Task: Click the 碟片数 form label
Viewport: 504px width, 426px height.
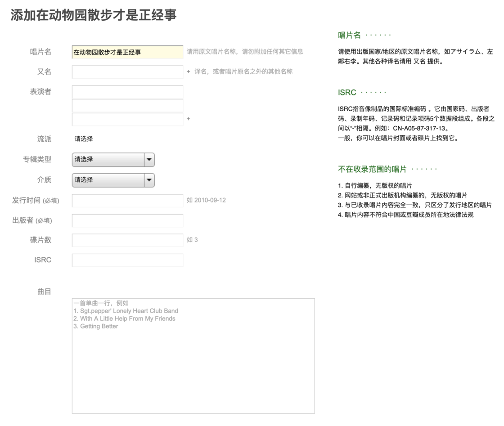Action: (40, 240)
